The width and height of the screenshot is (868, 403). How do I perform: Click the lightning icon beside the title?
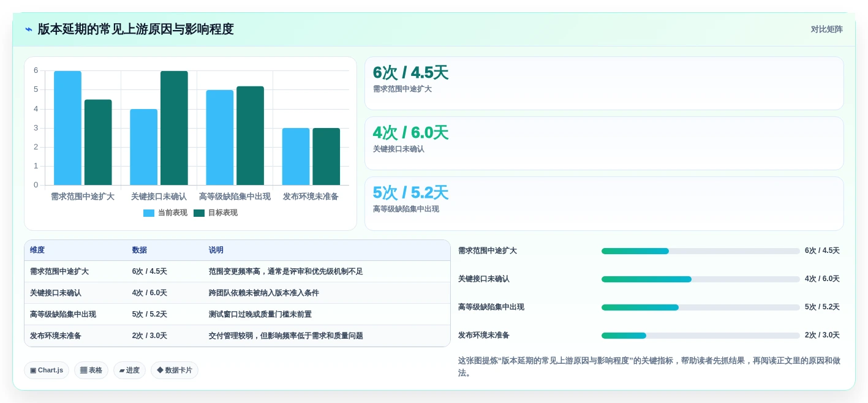[x=29, y=29]
